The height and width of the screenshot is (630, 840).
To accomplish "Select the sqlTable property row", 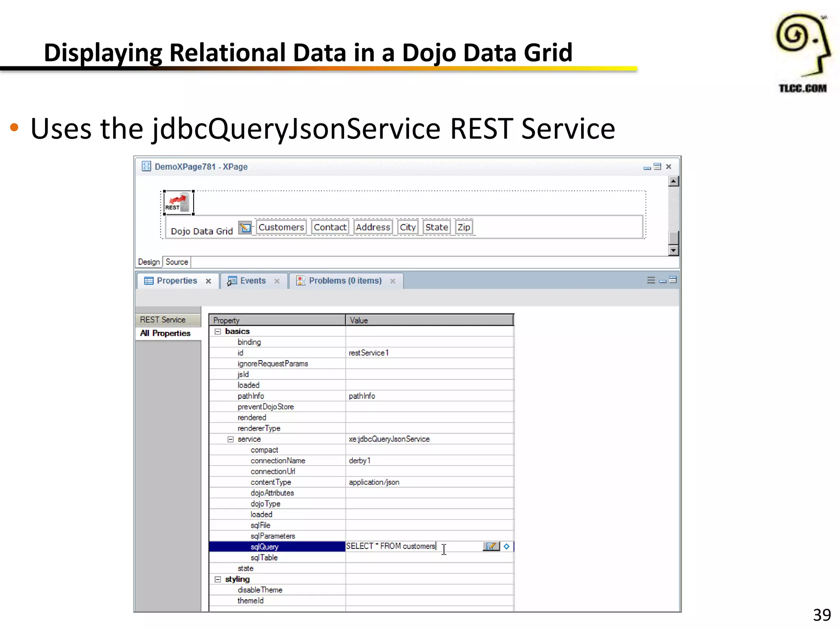I will tap(361, 558).
